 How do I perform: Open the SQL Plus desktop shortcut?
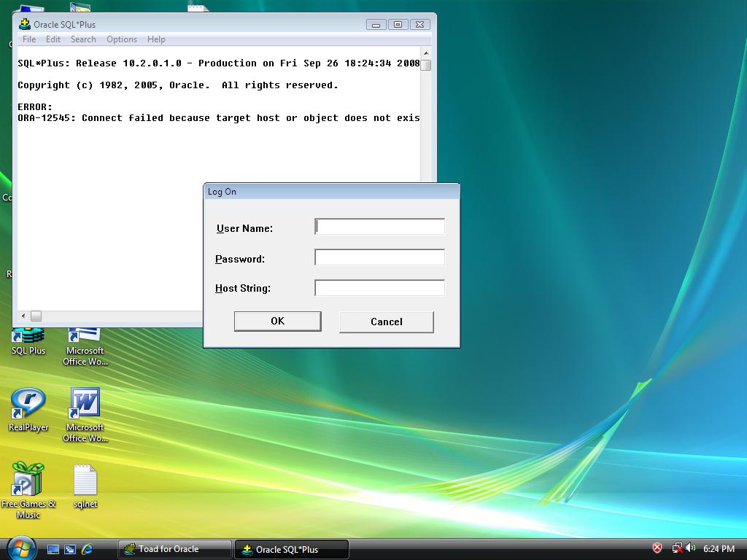pyautogui.click(x=28, y=341)
